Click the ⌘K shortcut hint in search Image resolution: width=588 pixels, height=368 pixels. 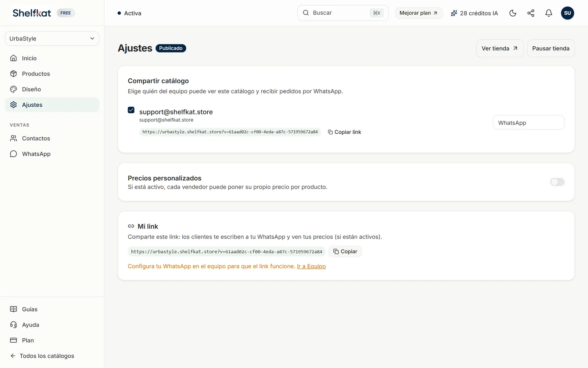[x=377, y=13]
